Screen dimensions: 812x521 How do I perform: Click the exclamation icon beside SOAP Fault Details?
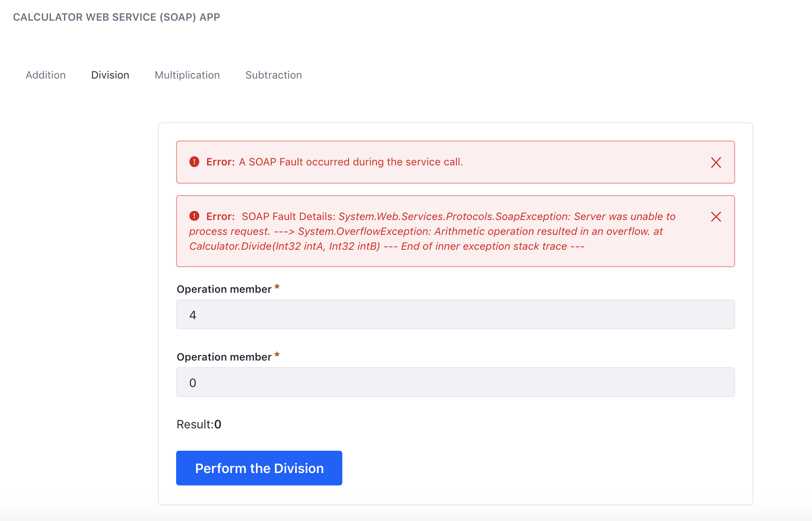pos(194,216)
